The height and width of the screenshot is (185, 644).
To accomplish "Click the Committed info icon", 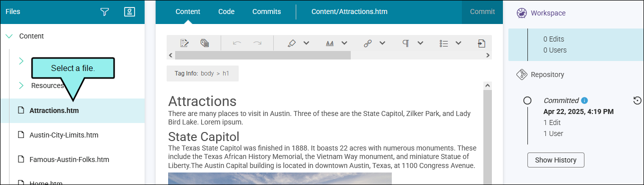I will click(584, 100).
